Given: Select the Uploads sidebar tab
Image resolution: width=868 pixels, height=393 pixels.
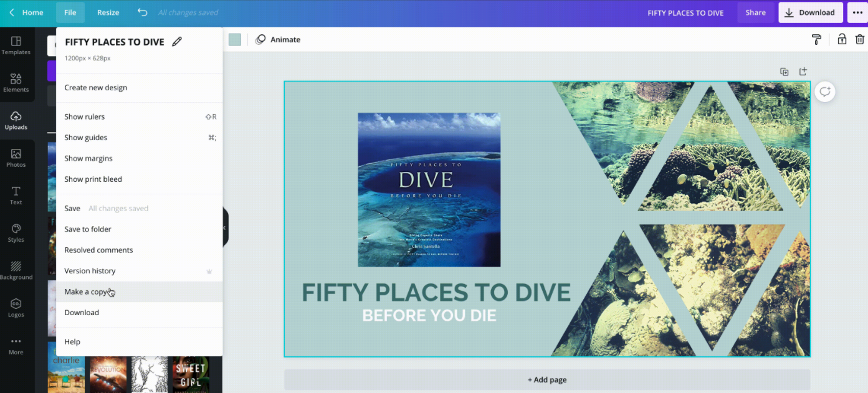Looking at the screenshot, I should pos(16,120).
